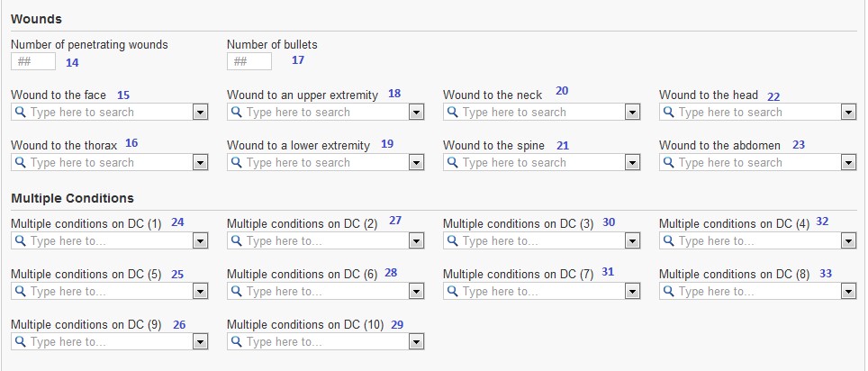Click the magnifier icon in Wound to the neck

pos(453,113)
